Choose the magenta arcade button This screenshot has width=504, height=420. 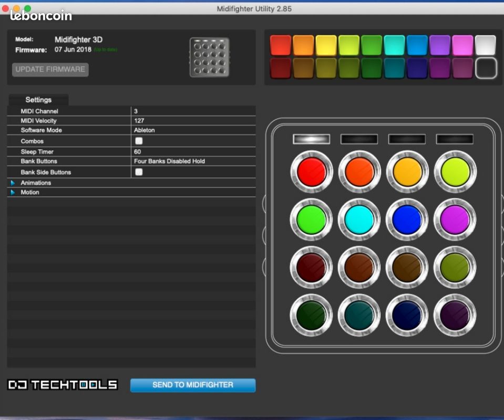[x=455, y=219]
